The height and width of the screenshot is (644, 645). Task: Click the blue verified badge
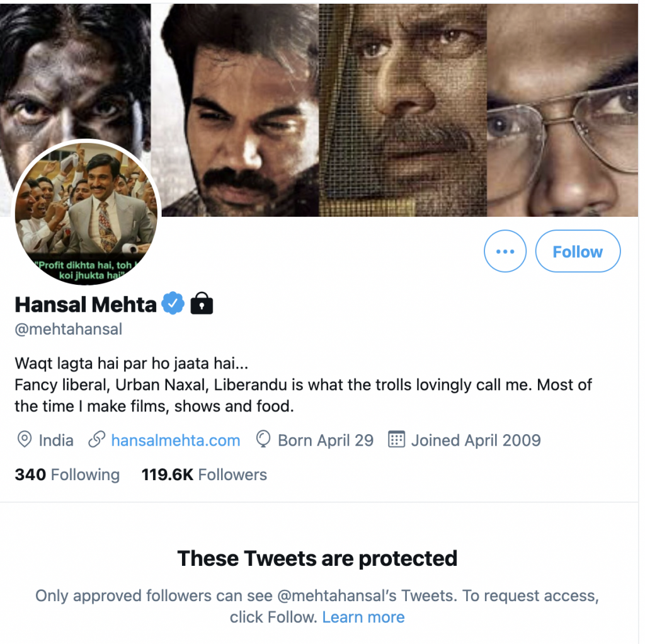(x=173, y=304)
